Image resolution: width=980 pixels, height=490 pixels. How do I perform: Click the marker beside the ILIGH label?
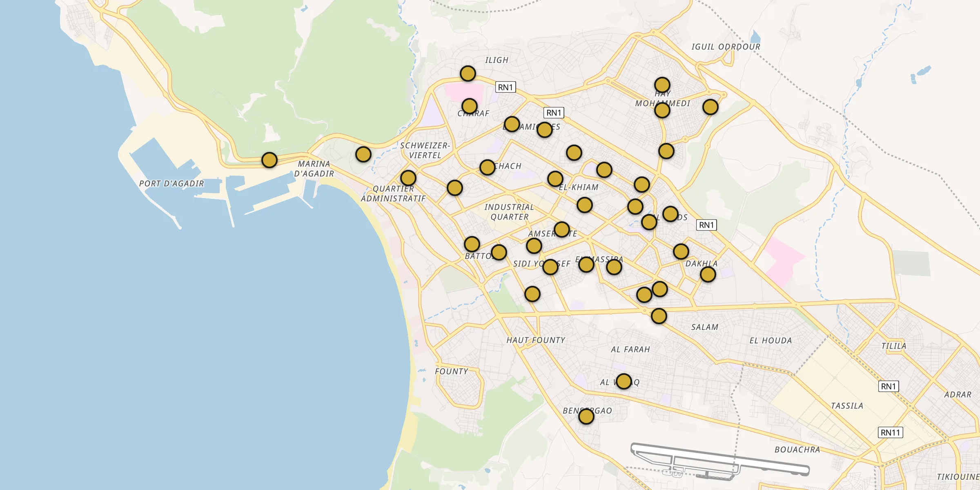pos(468,73)
